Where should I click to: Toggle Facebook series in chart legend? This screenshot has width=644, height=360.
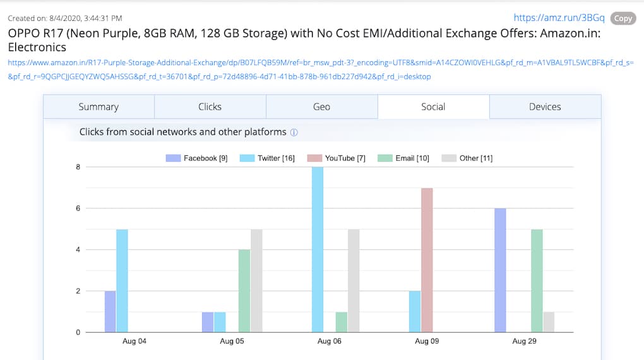(x=196, y=158)
